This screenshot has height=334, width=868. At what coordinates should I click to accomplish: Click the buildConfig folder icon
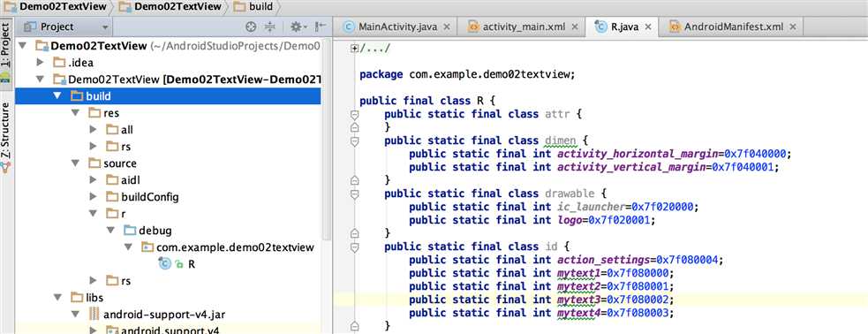coord(112,197)
